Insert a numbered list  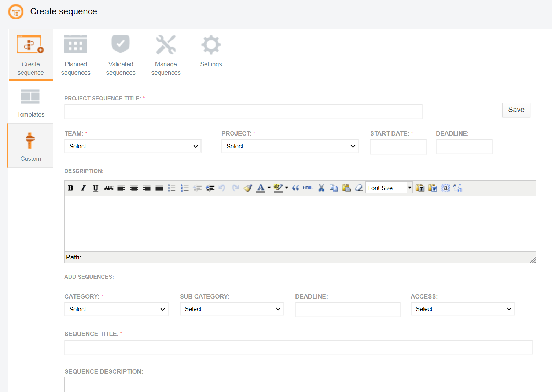click(x=185, y=188)
